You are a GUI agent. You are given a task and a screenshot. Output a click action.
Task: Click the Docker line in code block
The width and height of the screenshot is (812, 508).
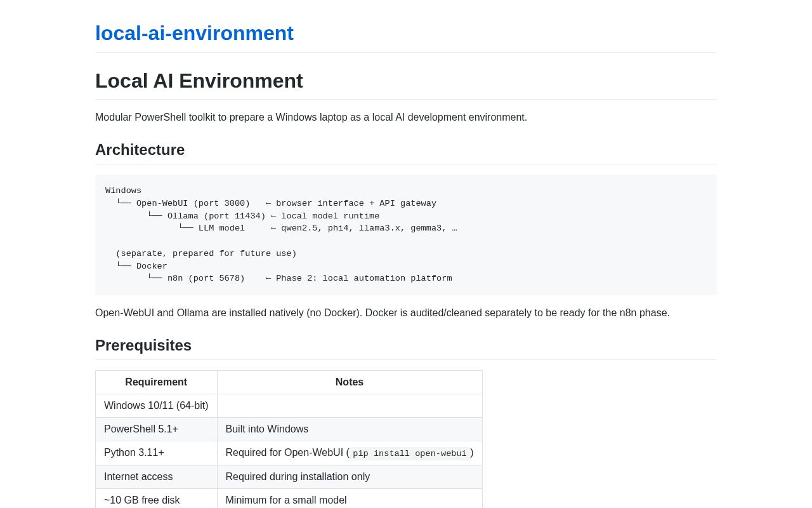141,266
